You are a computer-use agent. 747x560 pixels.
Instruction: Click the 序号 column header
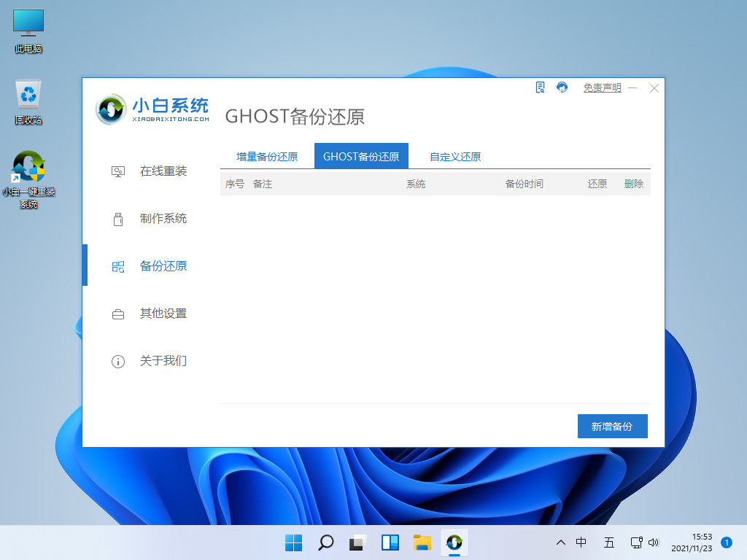click(x=234, y=184)
